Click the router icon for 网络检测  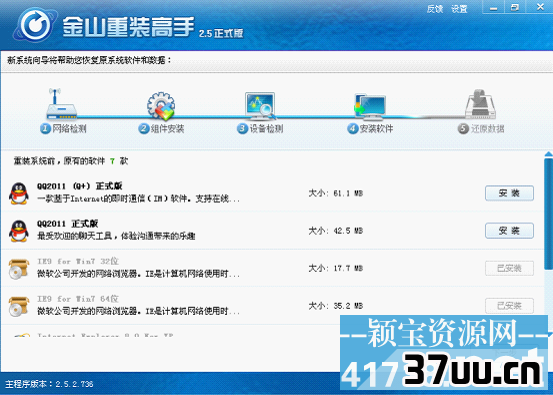pyautogui.click(x=61, y=104)
